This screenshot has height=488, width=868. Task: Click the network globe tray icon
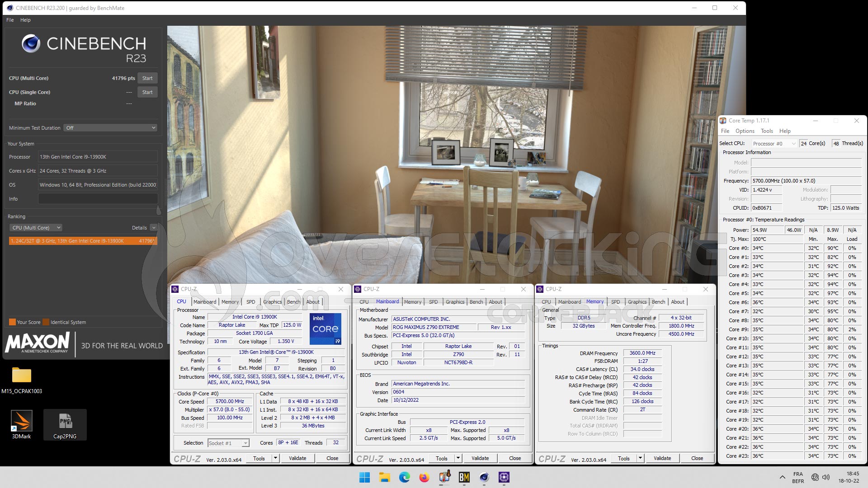(815, 477)
